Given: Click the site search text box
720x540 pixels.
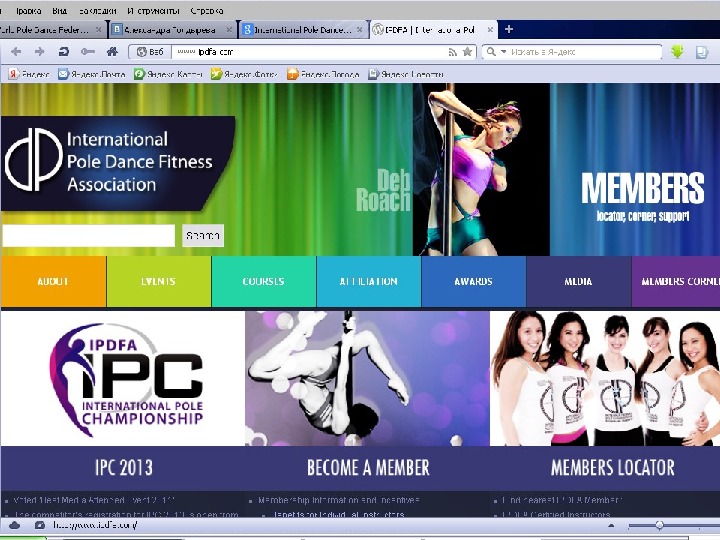Looking at the screenshot, I should tap(89, 236).
